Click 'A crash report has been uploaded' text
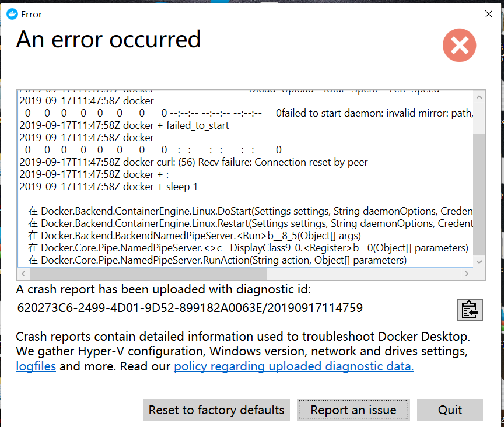Screen dimensions: 504x427 coord(163,289)
